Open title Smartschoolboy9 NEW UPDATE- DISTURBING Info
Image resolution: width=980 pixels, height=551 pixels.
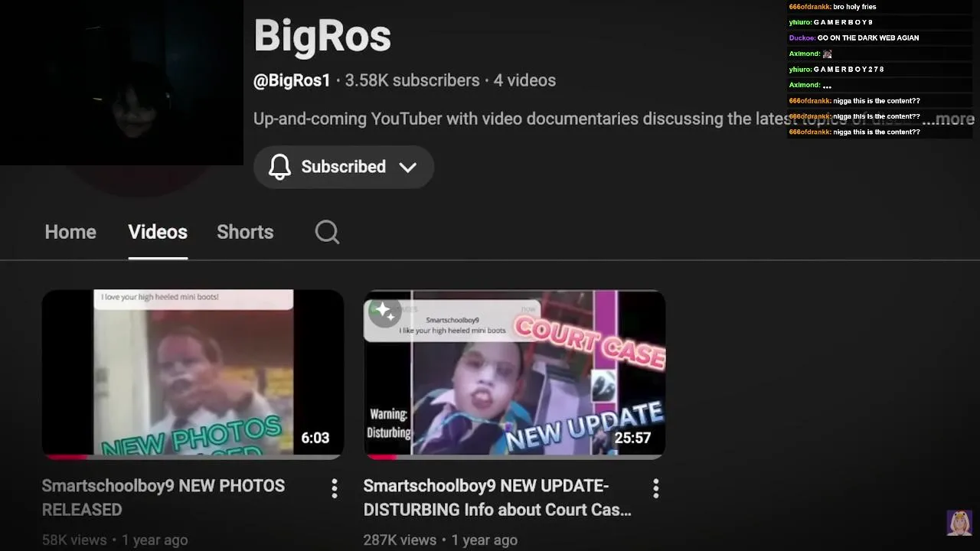tap(498, 497)
